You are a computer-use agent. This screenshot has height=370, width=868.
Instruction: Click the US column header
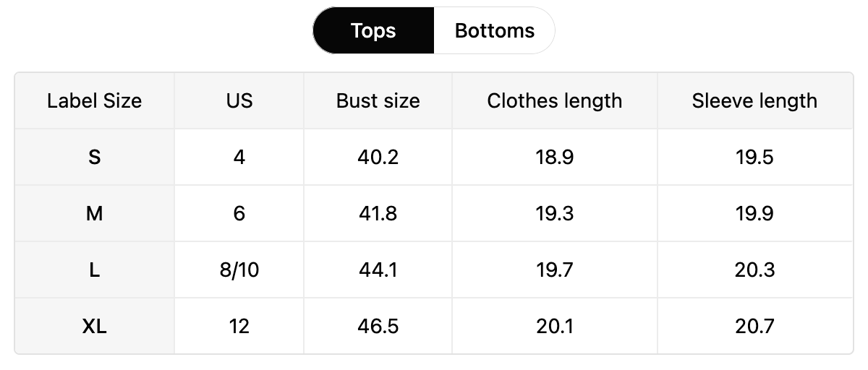point(239,100)
